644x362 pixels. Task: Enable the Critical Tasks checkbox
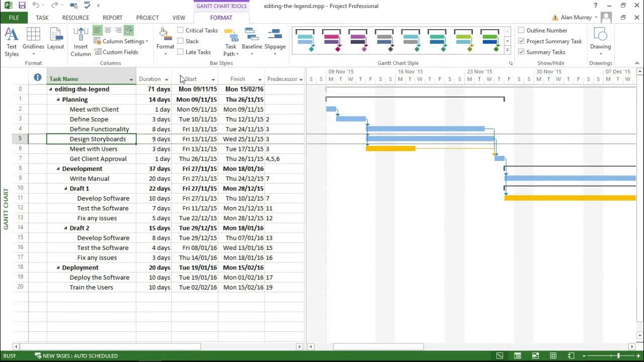[180, 30]
